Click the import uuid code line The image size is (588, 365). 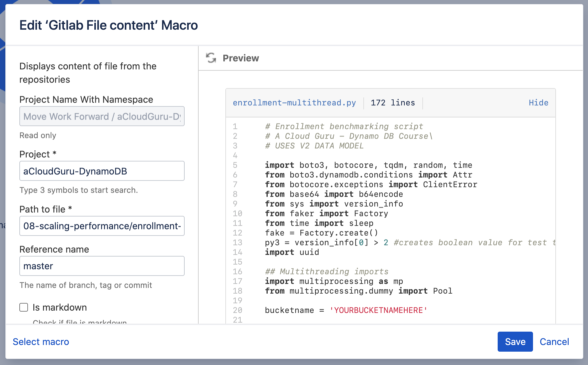tap(292, 252)
